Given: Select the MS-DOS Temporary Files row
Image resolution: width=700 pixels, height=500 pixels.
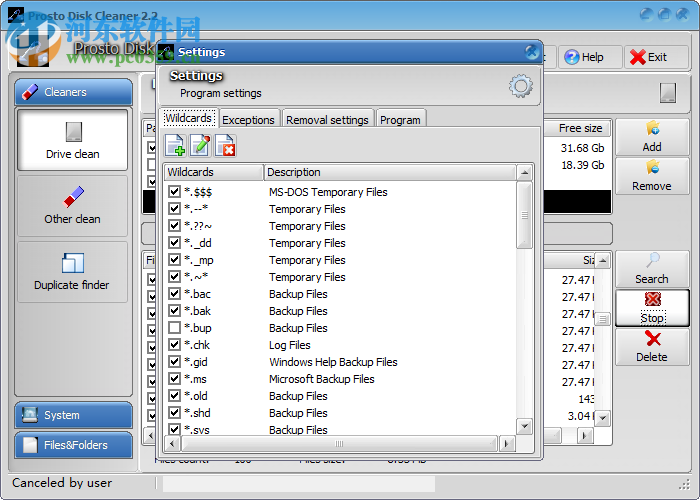Looking at the screenshot, I should [340, 192].
